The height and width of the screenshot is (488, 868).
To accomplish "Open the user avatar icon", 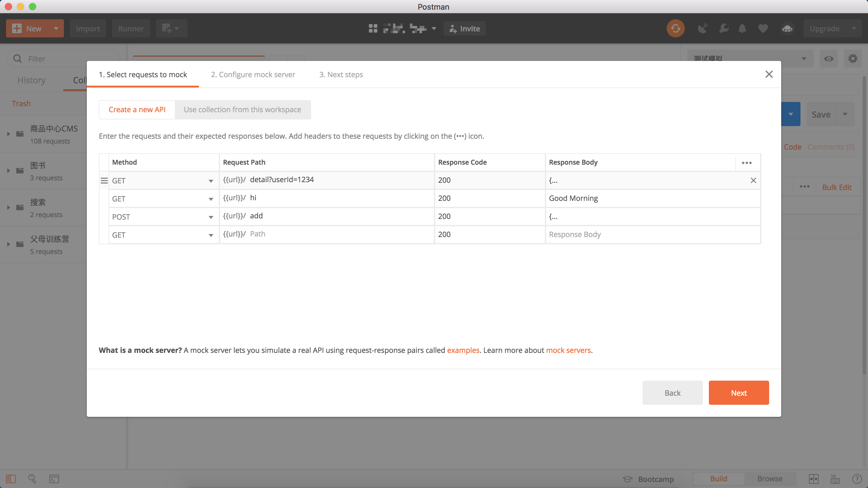I will 787,29.
